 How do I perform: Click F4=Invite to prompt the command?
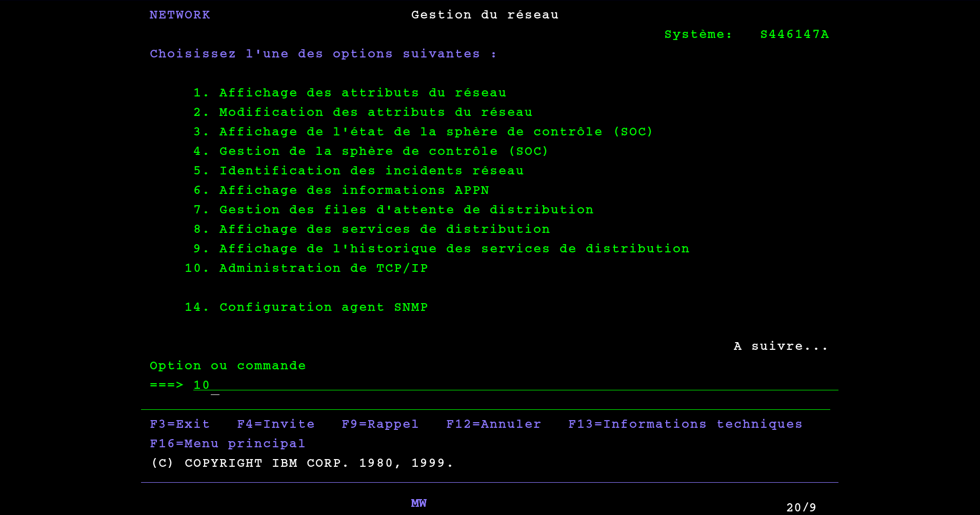coord(276,424)
